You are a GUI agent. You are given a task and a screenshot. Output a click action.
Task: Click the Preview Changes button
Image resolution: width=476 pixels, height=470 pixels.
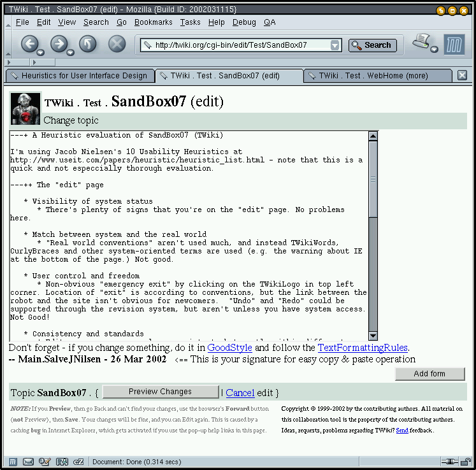(x=161, y=392)
